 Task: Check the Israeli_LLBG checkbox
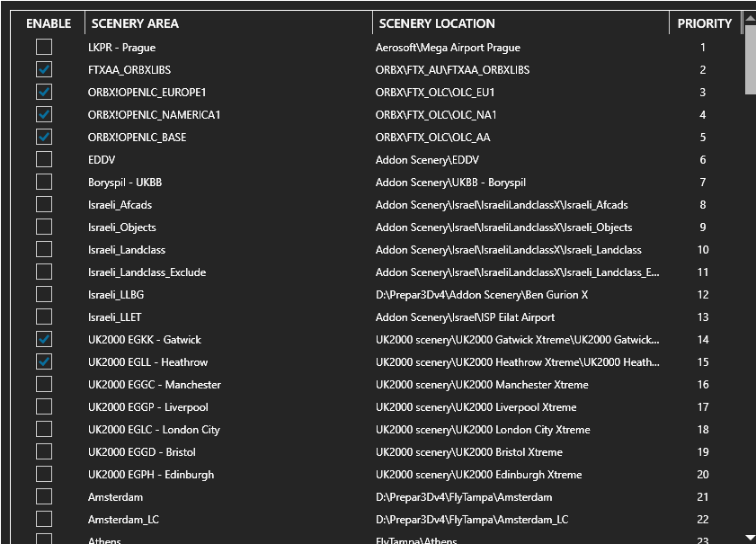[x=44, y=295]
